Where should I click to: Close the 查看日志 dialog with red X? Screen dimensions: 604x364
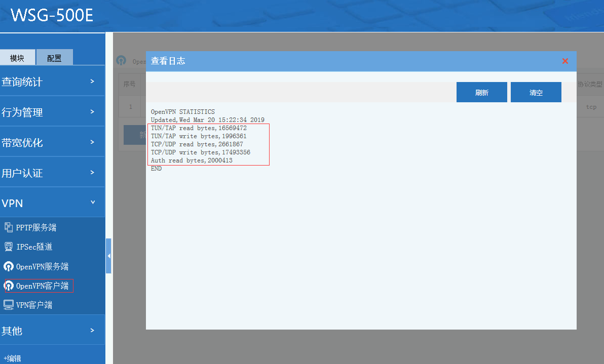[x=565, y=61]
